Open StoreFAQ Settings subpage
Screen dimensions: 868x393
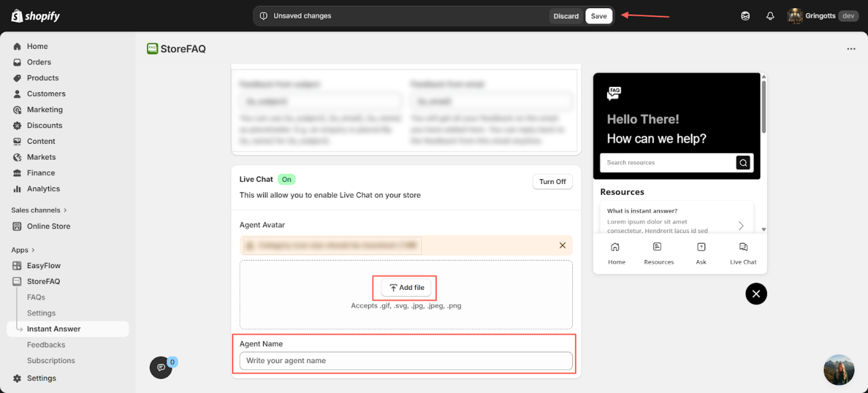tap(41, 313)
